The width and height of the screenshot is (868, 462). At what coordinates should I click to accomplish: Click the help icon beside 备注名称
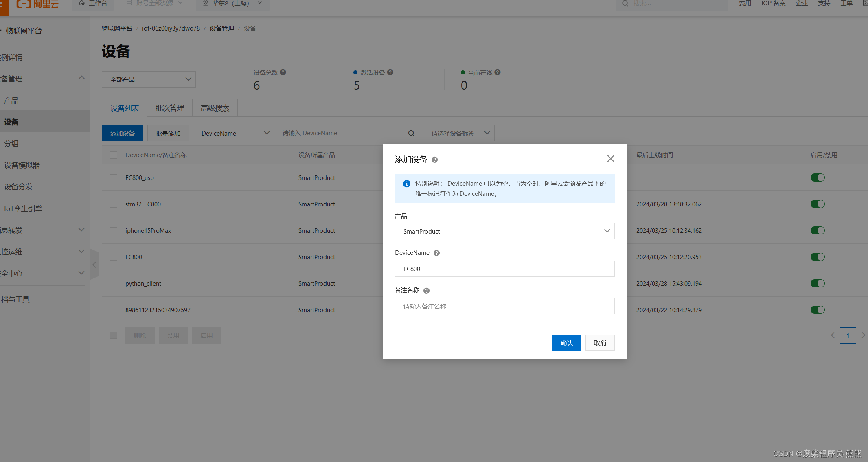(x=426, y=290)
